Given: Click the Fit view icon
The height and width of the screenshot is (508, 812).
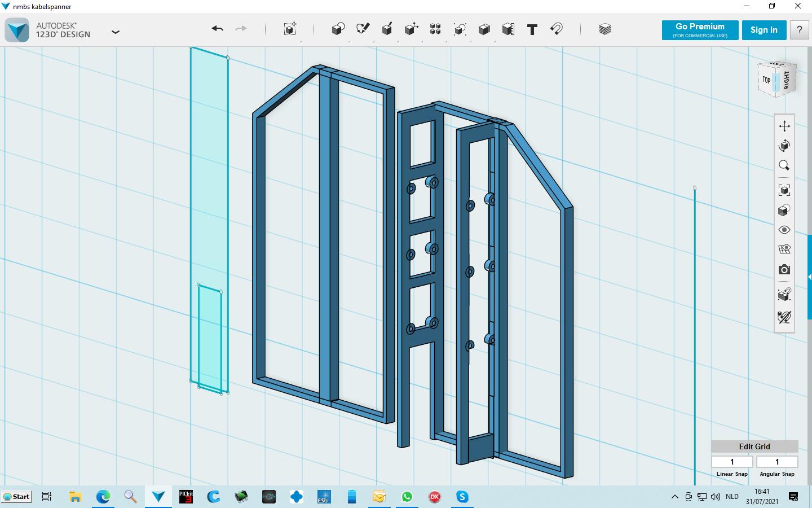Looking at the screenshot, I should click(784, 190).
